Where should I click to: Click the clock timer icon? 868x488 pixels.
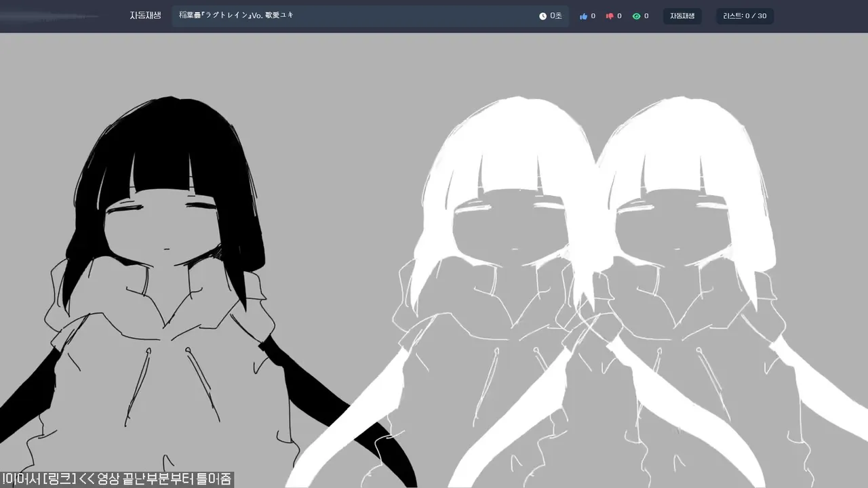point(542,16)
